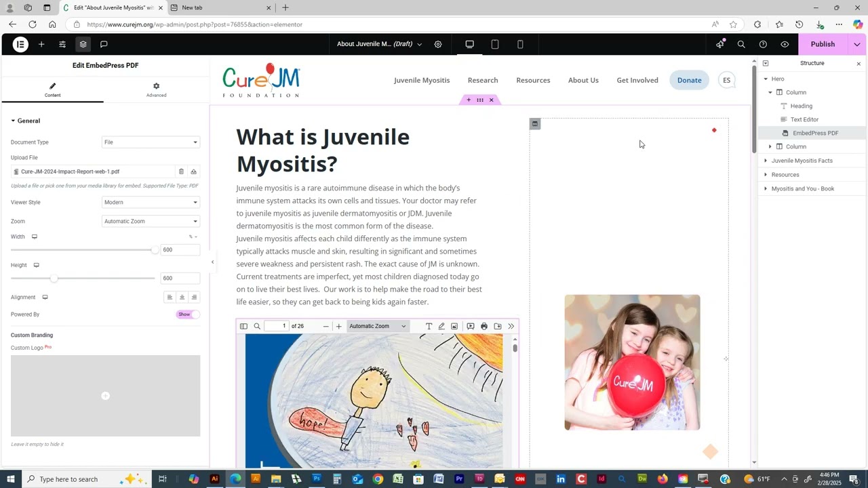Screen dimensions: 868x488
Task: Switch to mobile responsive view
Action: [520, 44]
